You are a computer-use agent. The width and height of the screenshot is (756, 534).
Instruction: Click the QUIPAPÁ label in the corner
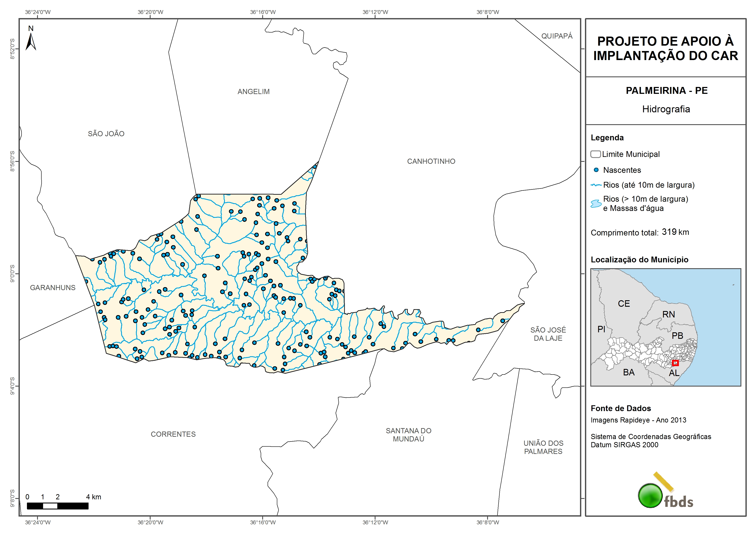557,36
